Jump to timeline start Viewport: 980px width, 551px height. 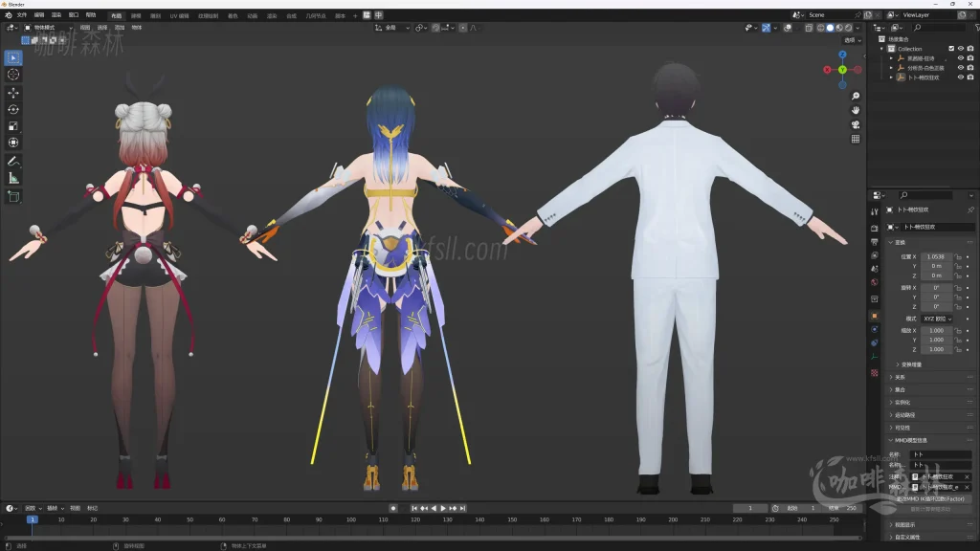pos(414,509)
